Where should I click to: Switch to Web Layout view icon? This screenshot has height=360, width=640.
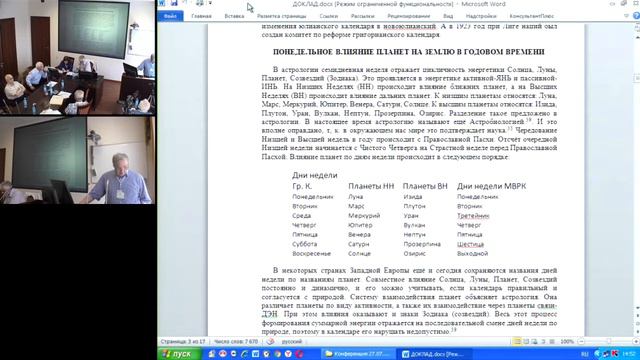535,341
